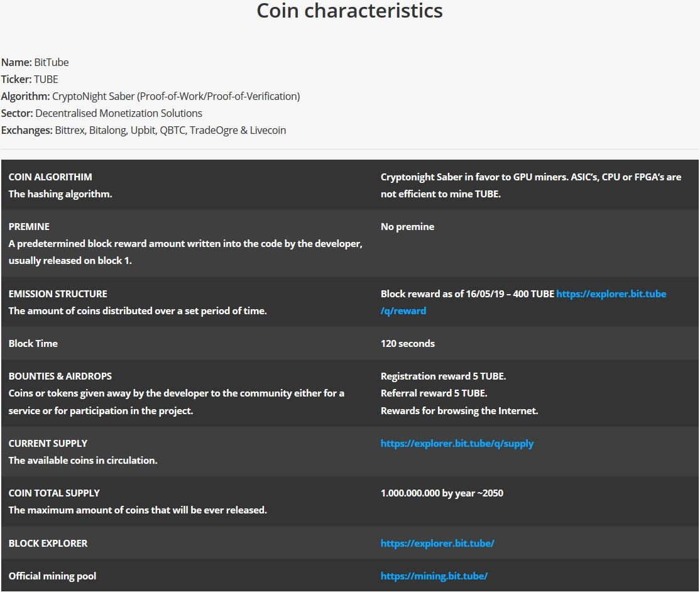Click the COIN ALGORITHIM row label
Image resolution: width=700 pixels, height=592 pixels.
tap(50, 177)
